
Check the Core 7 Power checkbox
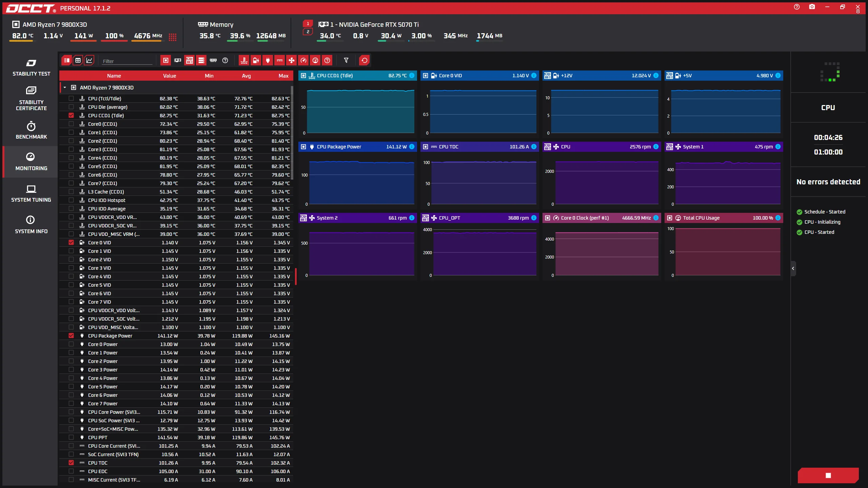point(71,403)
